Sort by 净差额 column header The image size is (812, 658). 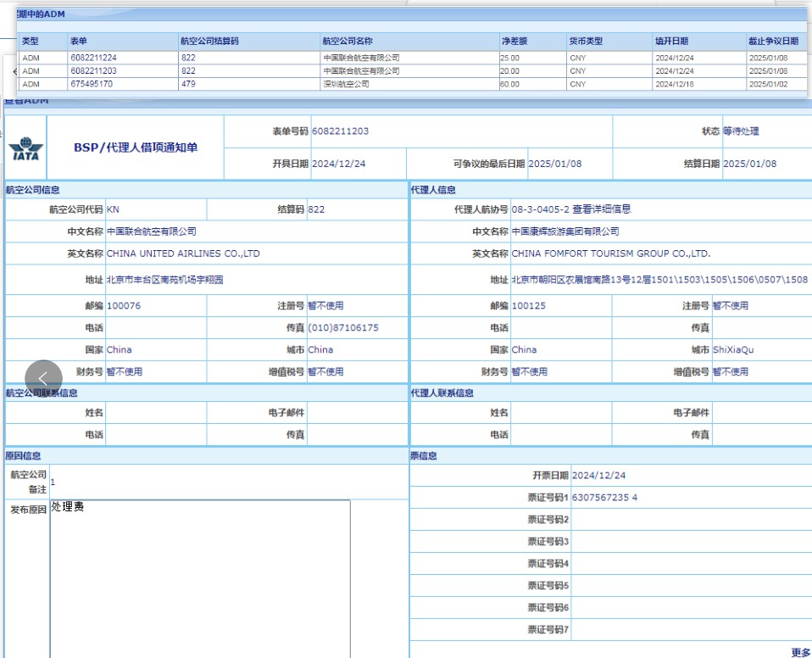click(x=514, y=42)
